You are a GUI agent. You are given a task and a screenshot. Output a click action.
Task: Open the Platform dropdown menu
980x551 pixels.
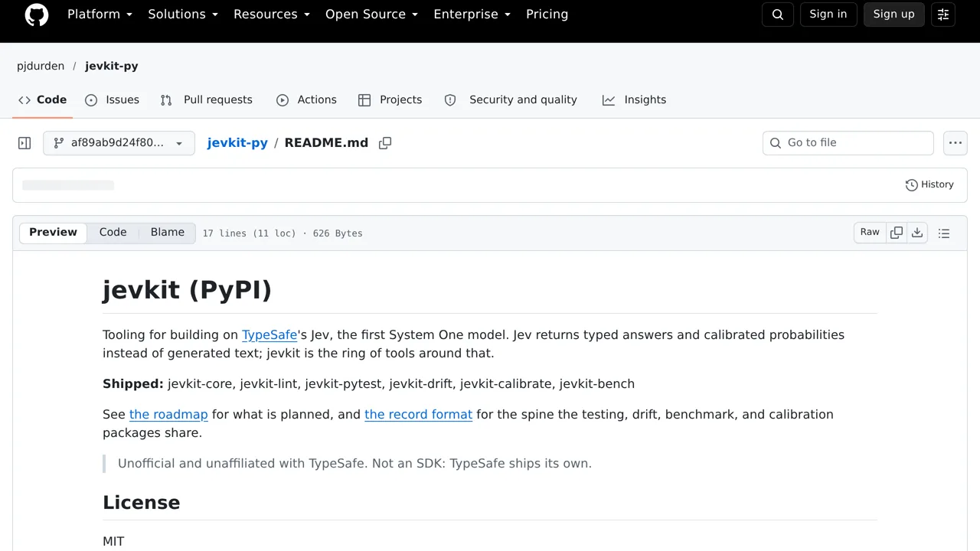coord(100,15)
